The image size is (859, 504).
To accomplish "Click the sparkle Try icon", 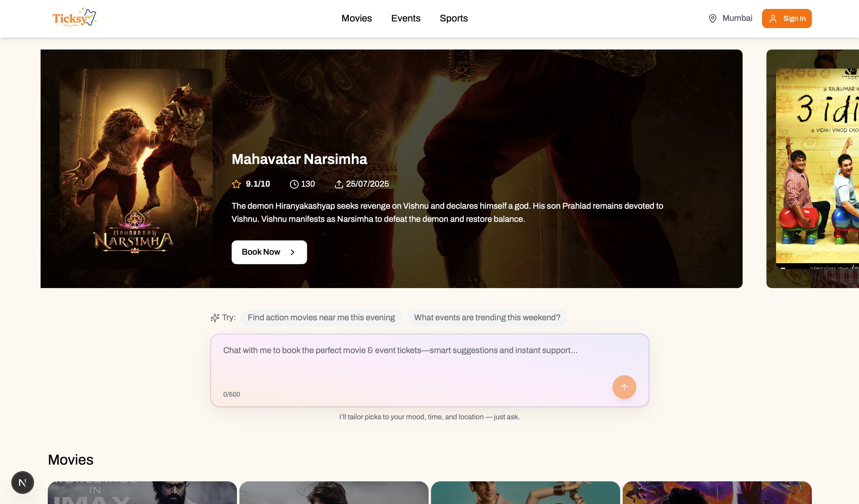I will (215, 318).
